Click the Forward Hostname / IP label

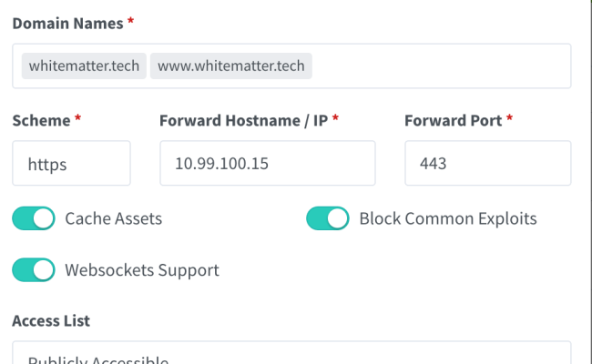[x=243, y=119]
